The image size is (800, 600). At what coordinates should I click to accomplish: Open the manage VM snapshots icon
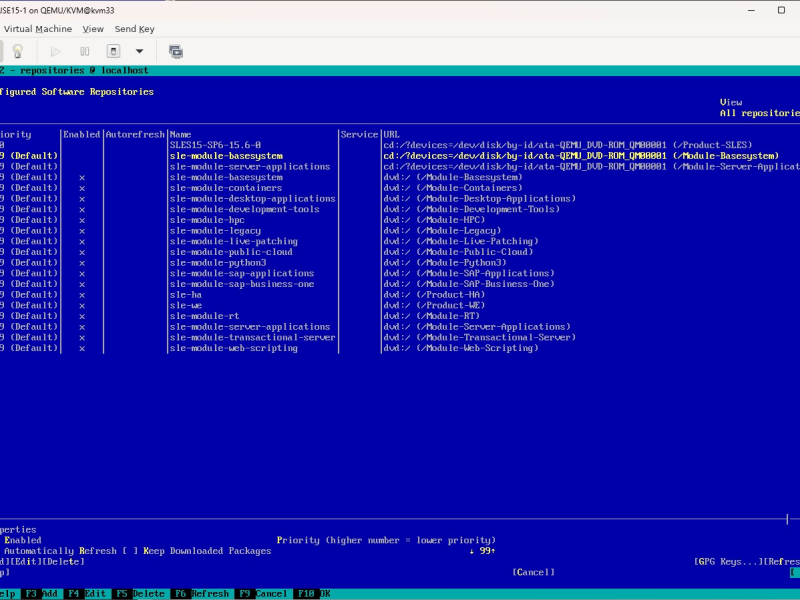(x=176, y=52)
